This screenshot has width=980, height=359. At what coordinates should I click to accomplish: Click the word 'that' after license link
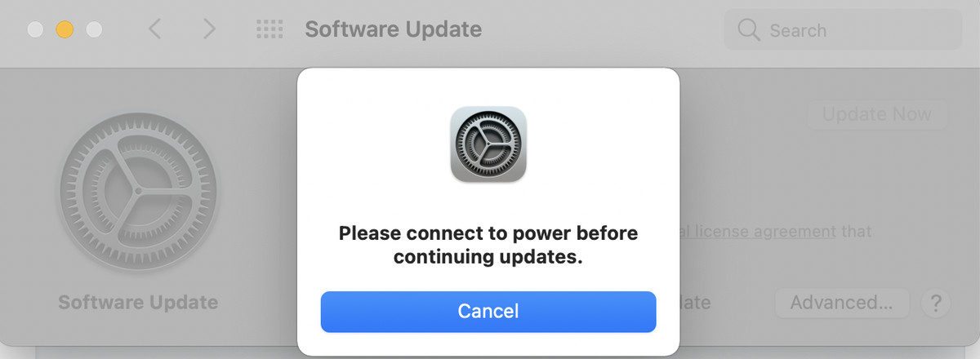pyautogui.click(x=857, y=231)
